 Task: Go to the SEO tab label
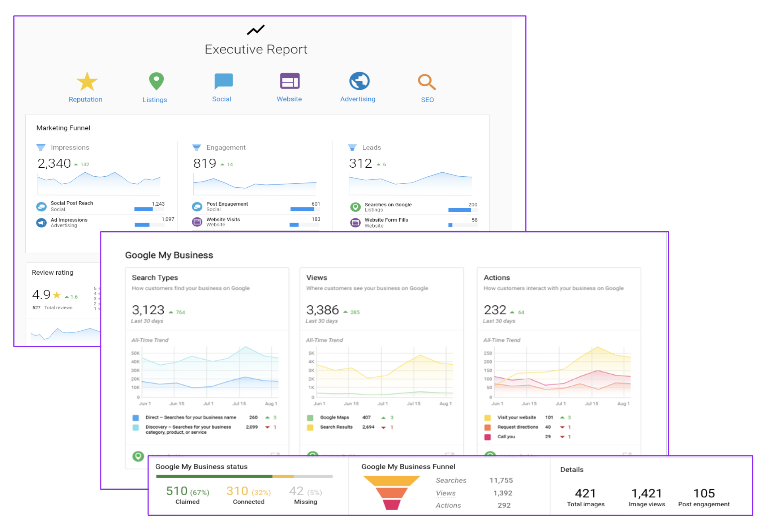click(427, 100)
